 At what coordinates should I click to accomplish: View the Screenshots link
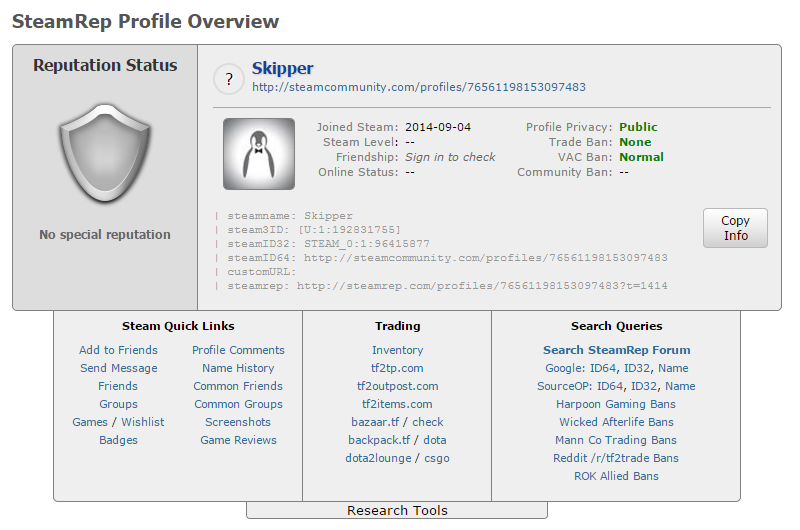click(x=238, y=422)
